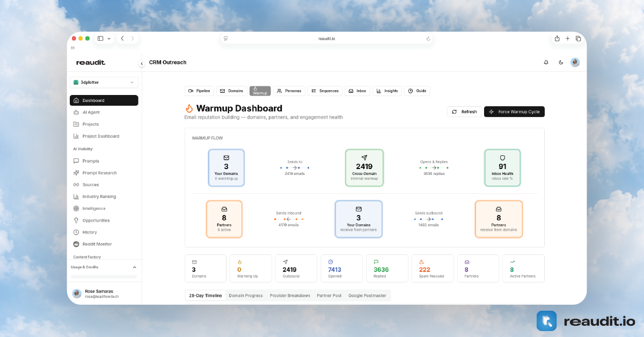This screenshot has width=644, height=337.
Task: Click the Opportunities lightbulb icon
Action: [x=76, y=220]
